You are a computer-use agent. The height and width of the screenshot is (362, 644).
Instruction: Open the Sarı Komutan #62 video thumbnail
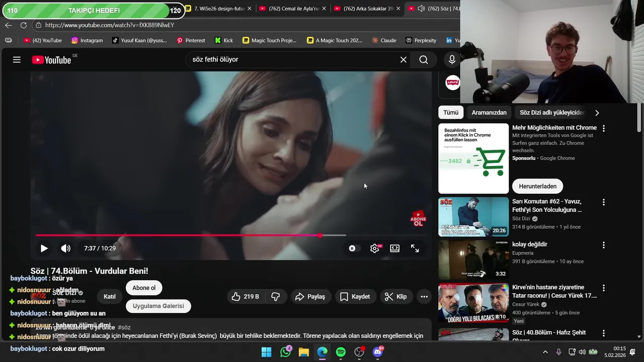pyautogui.click(x=473, y=217)
